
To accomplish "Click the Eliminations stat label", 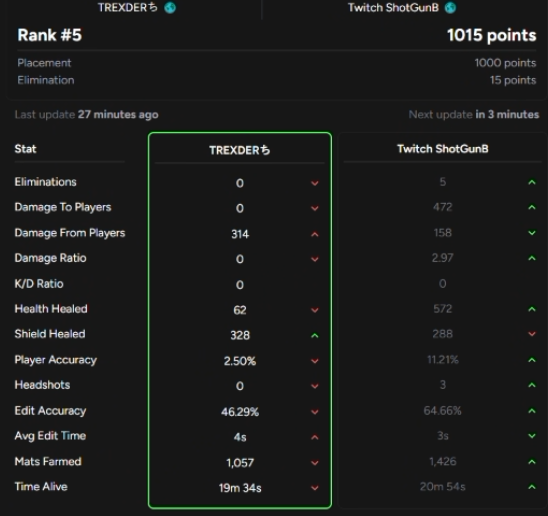I will click(x=45, y=182).
